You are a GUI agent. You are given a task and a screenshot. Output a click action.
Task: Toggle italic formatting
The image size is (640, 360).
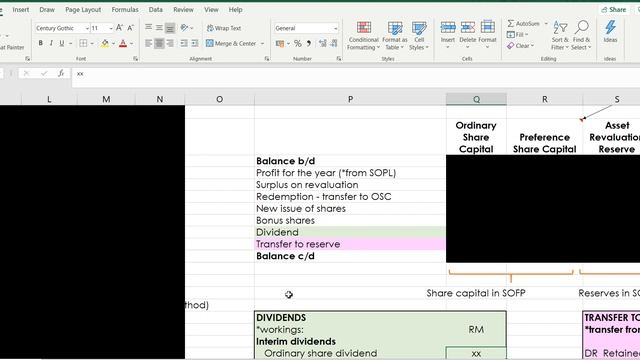[x=51, y=43]
